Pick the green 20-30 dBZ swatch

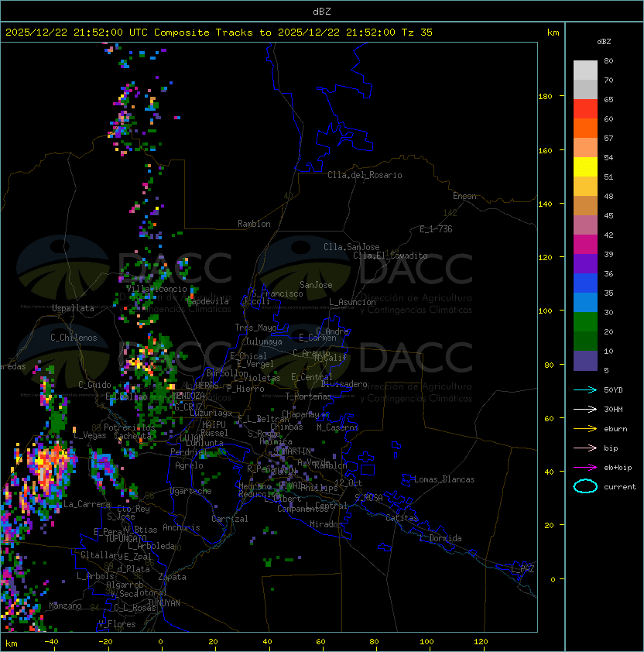pyautogui.click(x=585, y=321)
